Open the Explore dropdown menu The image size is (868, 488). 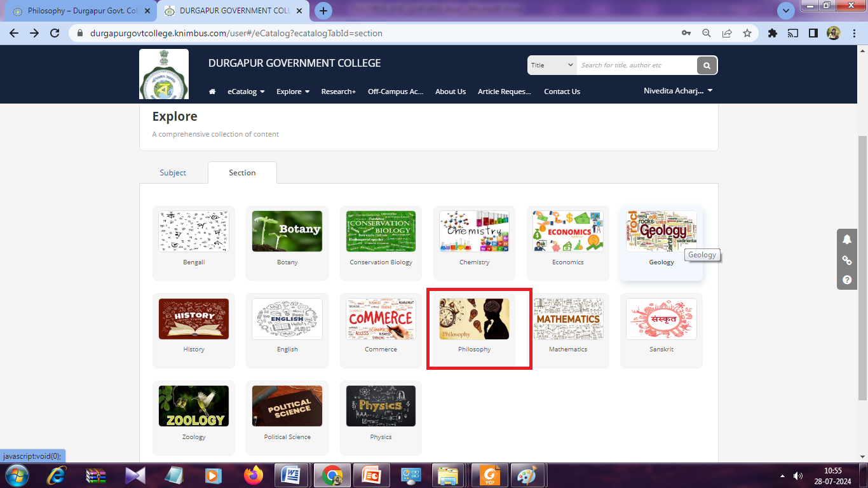click(293, 91)
